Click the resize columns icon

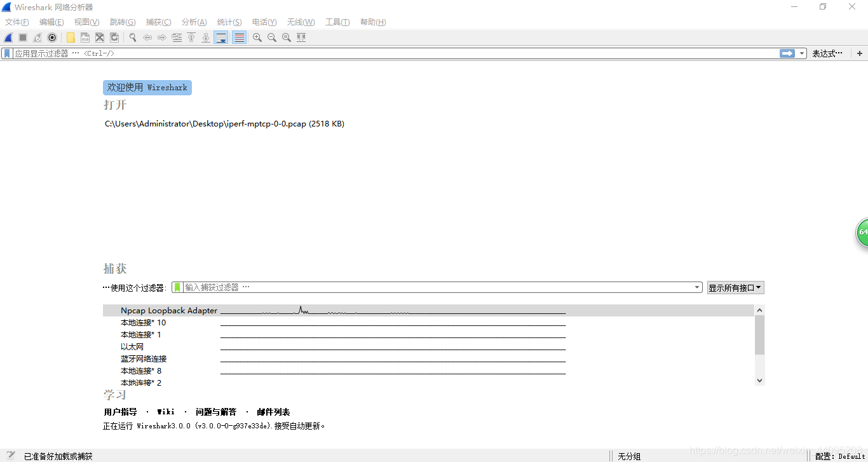(x=301, y=37)
